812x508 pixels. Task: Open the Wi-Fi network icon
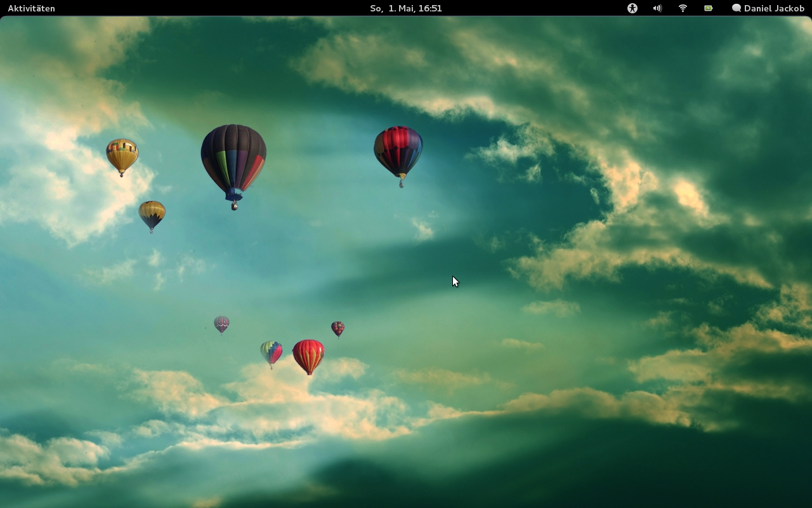click(x=683, y=8)
